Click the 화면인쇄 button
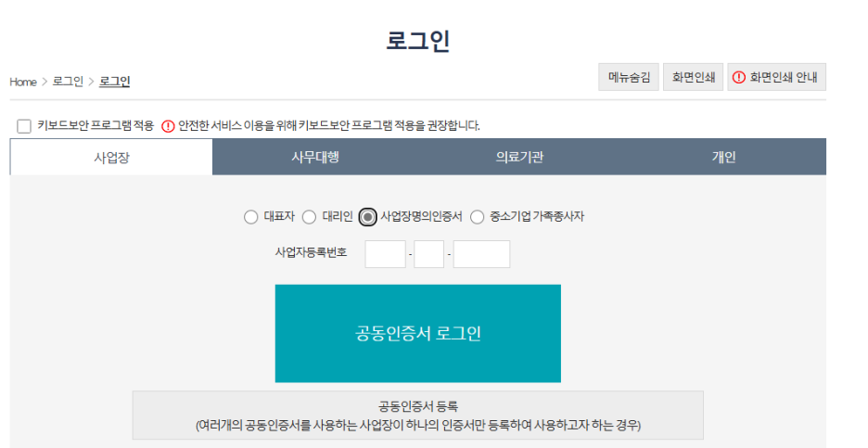 [x=693, y=77]
